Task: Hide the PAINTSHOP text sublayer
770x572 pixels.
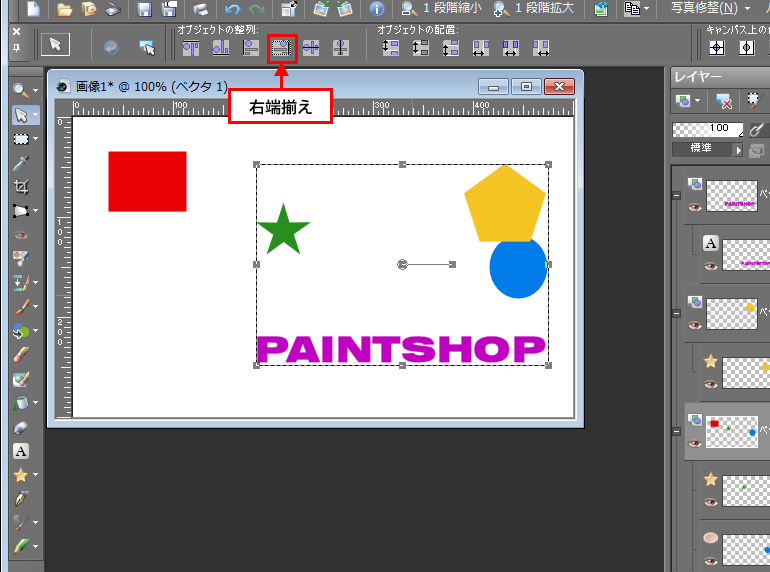Action: (711, 266)
